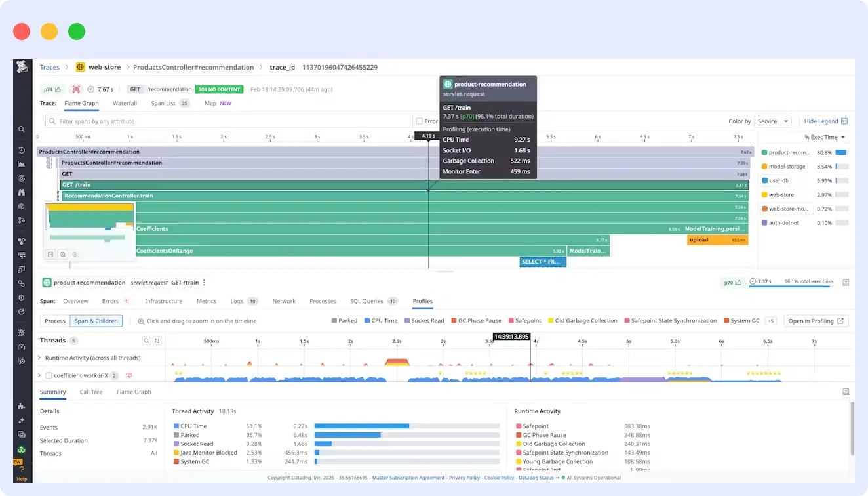The image size is (868, 496).
Task: Enable the Error checkbox beside the span filter
Action: click(x=418, y=121)
